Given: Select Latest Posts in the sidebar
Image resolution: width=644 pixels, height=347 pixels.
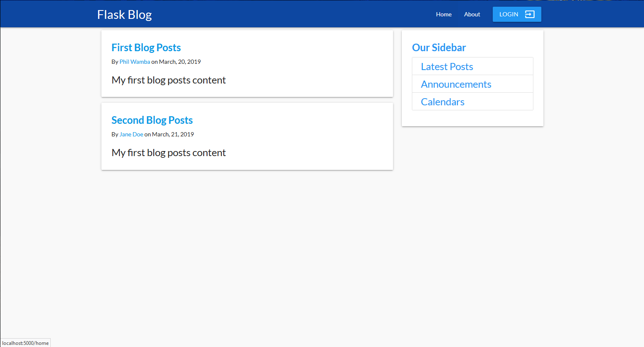Looking at the screenshot, I should click(x=473, y=66).
